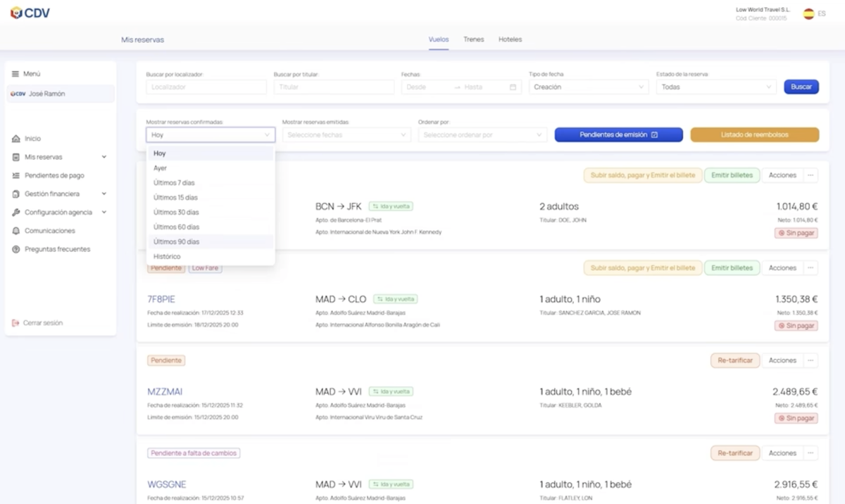Switch to the Hoteles tab
Image resolution: width=845 pixels, height=504 pixels.
510,39
